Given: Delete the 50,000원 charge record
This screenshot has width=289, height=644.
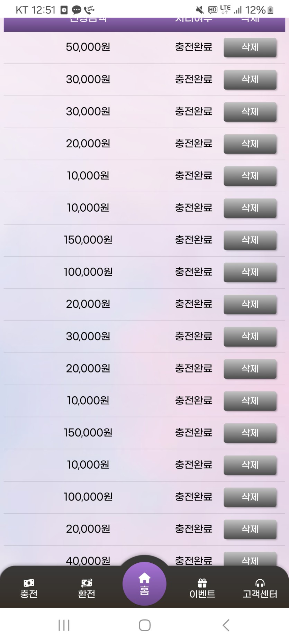Looking at the screenshot, I should click(250, 47).
